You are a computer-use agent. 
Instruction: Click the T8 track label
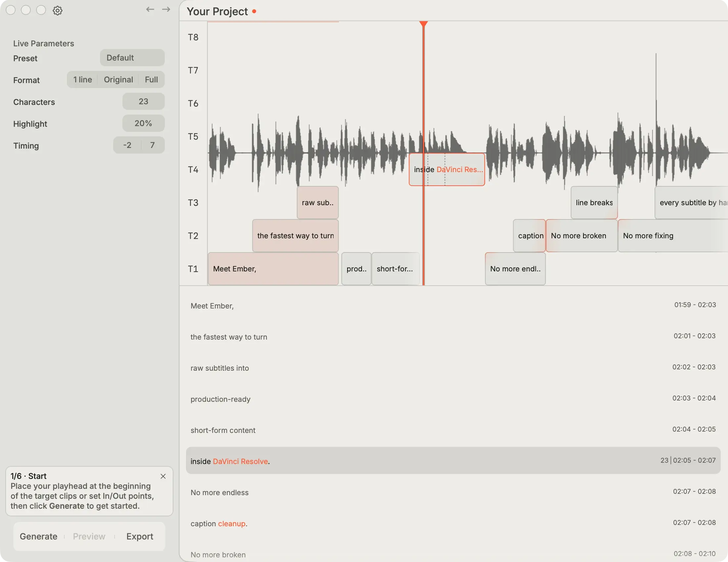point(193,37)
